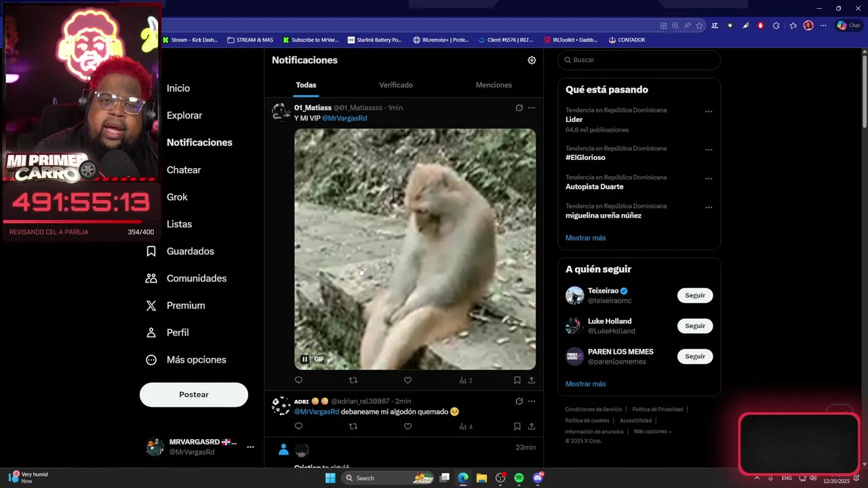Open Explorar in sidebar
The image size is (868, 488).
tap(184, 115)
